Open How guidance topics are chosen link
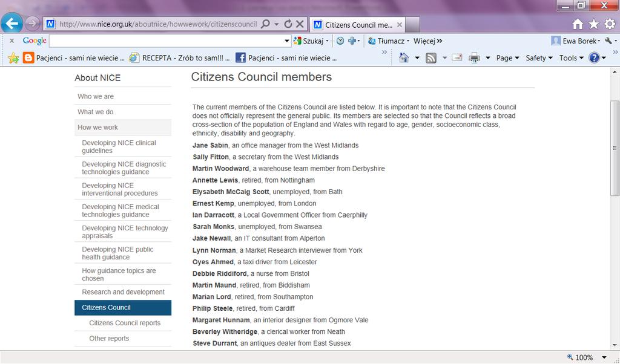This screenshot has height=364, width=620. coord(119,275)
